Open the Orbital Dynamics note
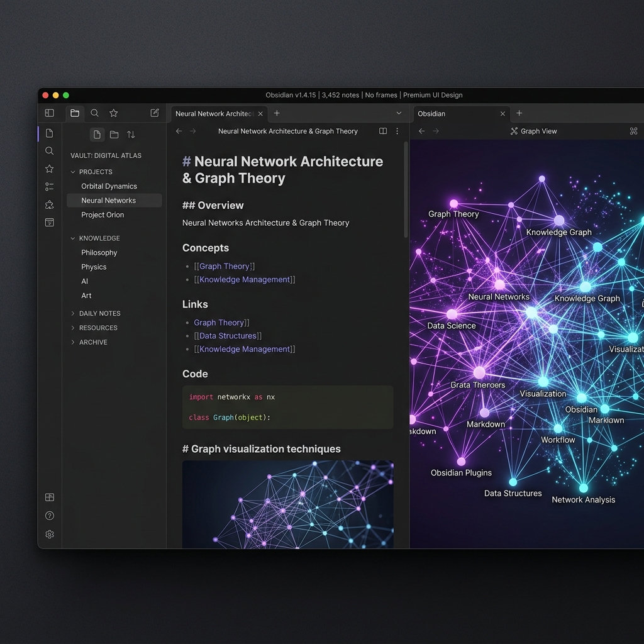This screenshot has height=644, width=644. pos(109,186)
